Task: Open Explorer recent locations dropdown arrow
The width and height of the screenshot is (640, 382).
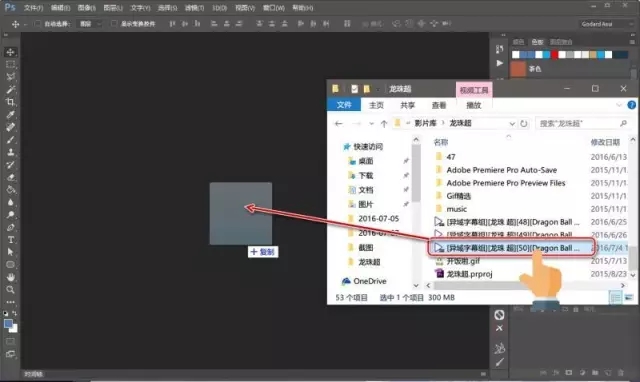Action: point(371,123)
